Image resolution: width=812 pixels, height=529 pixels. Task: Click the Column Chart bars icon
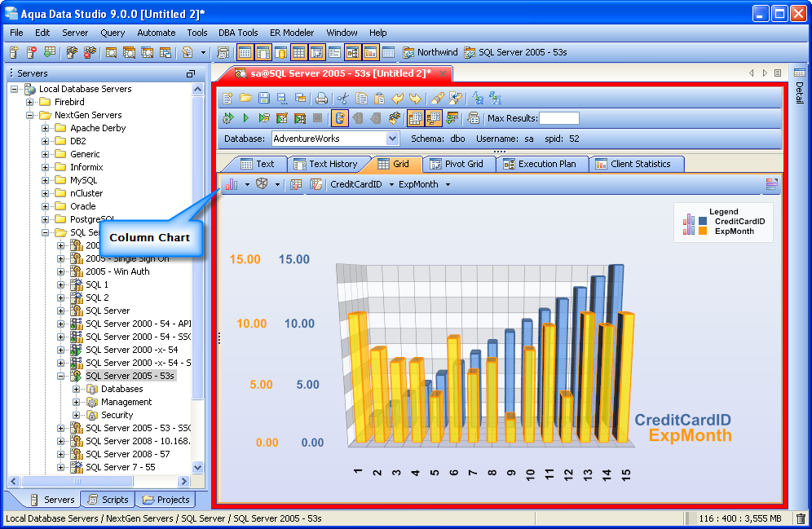tap(232, 184)
